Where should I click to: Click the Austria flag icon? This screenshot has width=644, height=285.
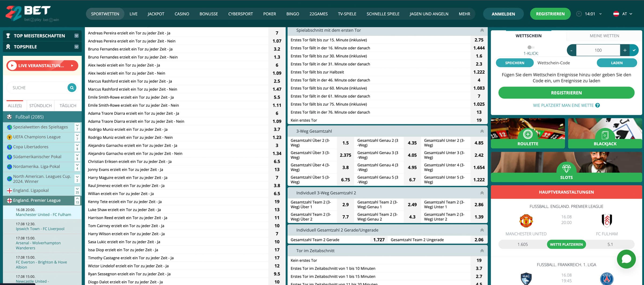(x=616, y=14)
